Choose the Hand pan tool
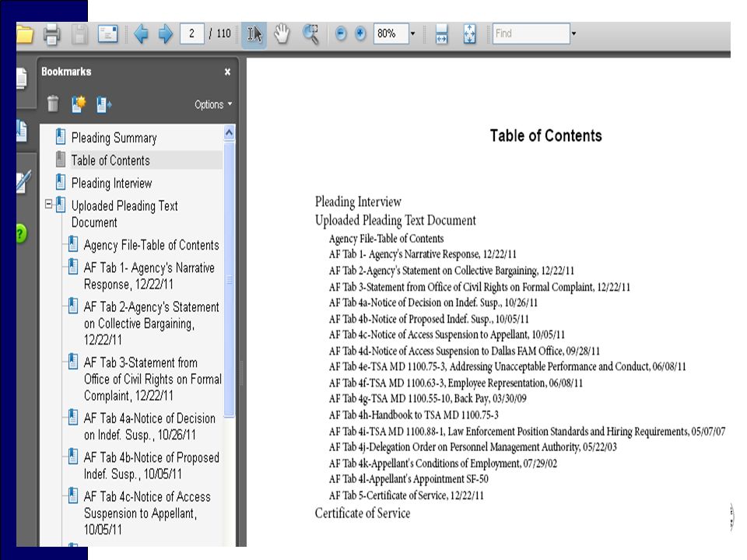The image size is (747, 560). click(282, 33)
